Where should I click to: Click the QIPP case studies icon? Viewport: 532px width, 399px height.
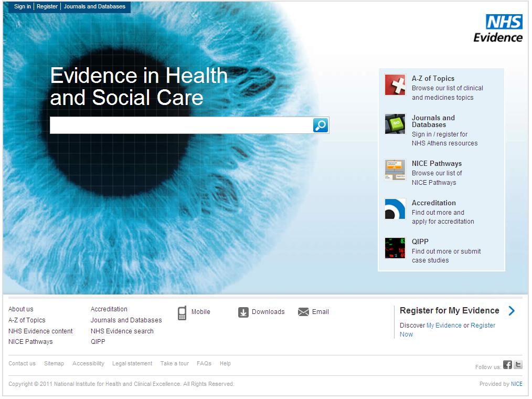point(395,248)
